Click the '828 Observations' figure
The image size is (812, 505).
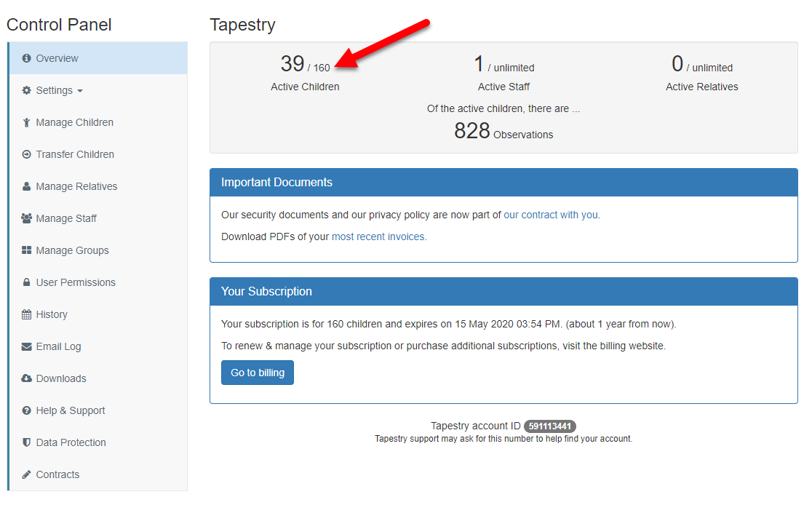[503, 130]
